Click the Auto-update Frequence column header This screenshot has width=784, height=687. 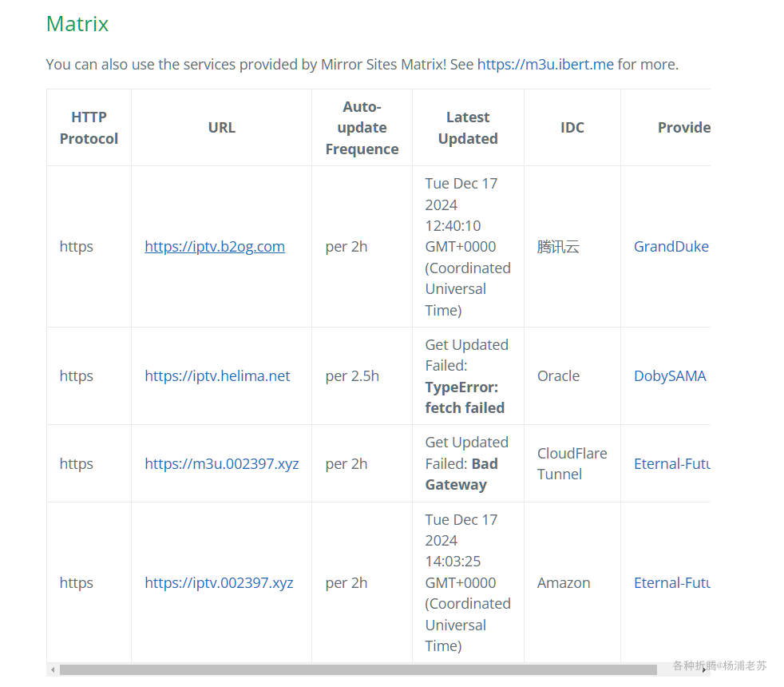tap(362, 128)
